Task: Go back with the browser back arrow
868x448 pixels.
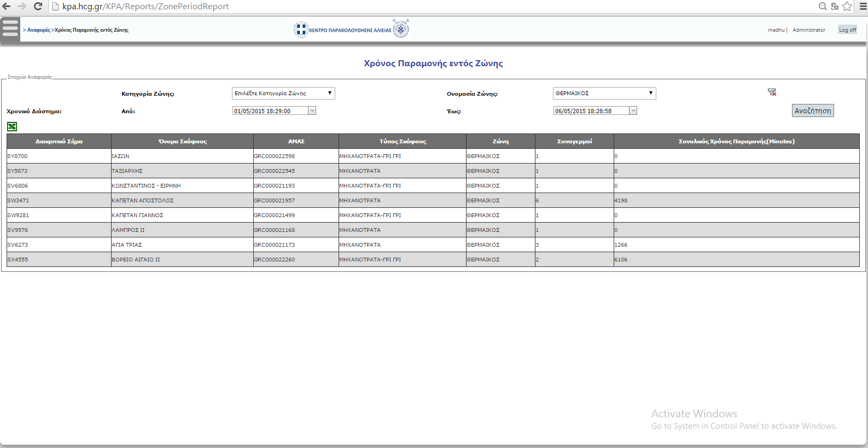Action: 7,6
